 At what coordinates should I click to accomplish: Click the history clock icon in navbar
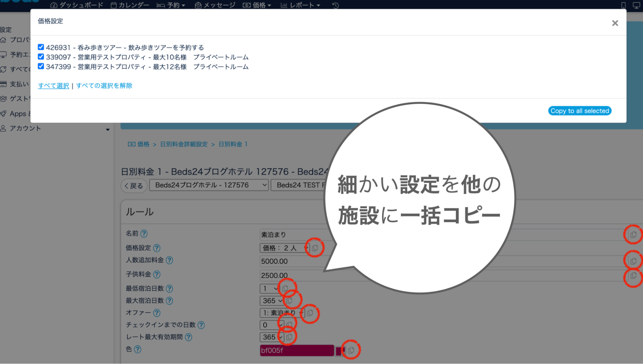pyautogui.click(x=335, y=5)
